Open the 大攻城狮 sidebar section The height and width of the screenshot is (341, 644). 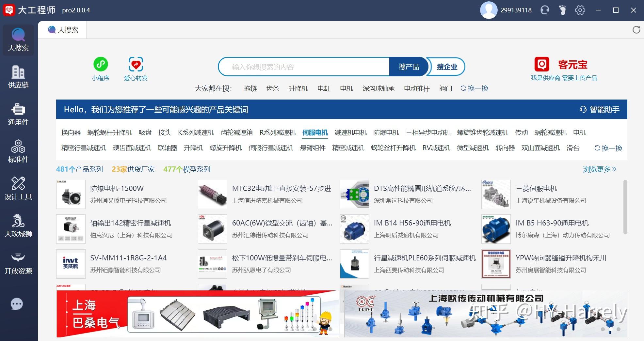click(18, 226)
